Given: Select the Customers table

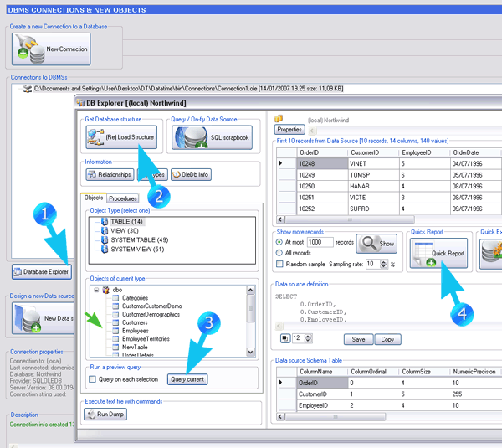Looking at the screenshot, I should (x=135, y=322).
